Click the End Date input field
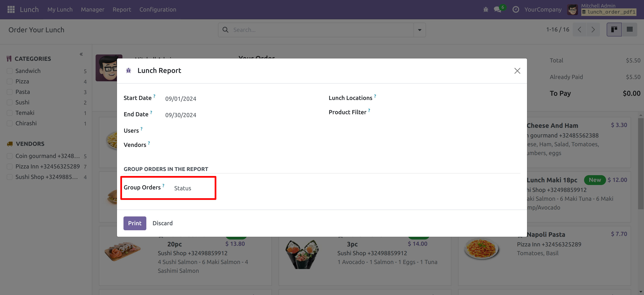Image resolution: width=644 pixels, height=295 pixels. click(181, 115)
